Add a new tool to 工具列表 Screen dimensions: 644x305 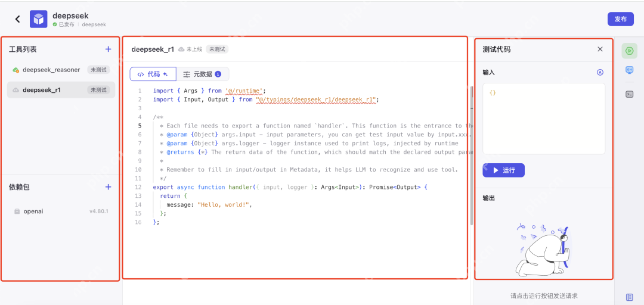tap(108, 49)
